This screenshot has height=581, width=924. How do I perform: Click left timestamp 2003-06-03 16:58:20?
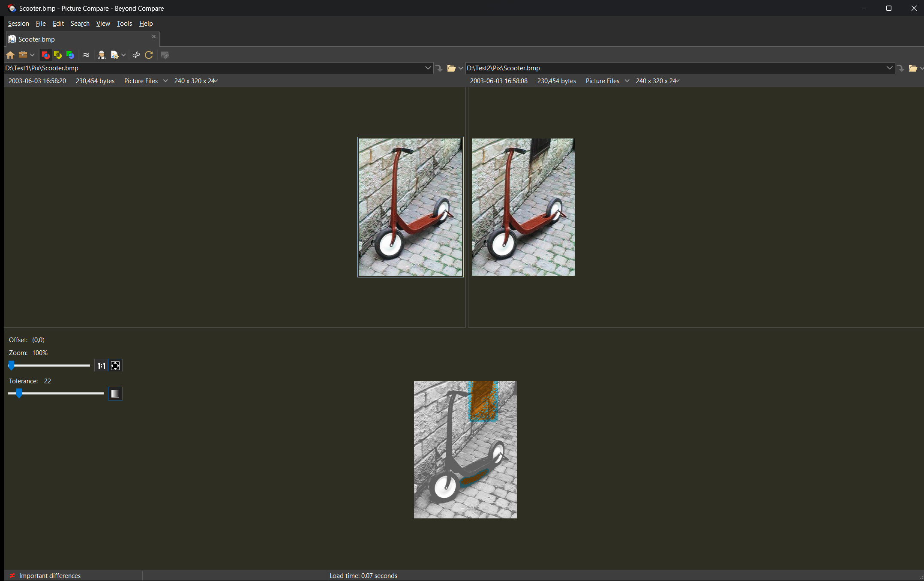coord(37,81)
